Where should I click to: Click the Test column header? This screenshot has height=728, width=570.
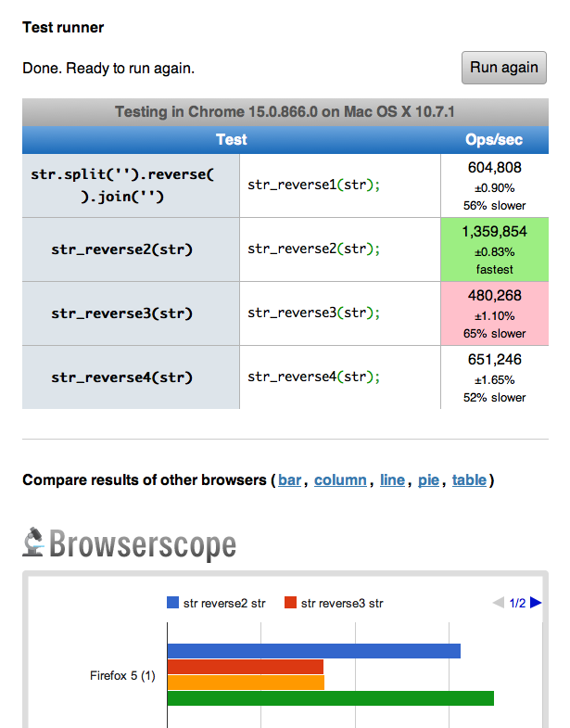coord(231,140)
